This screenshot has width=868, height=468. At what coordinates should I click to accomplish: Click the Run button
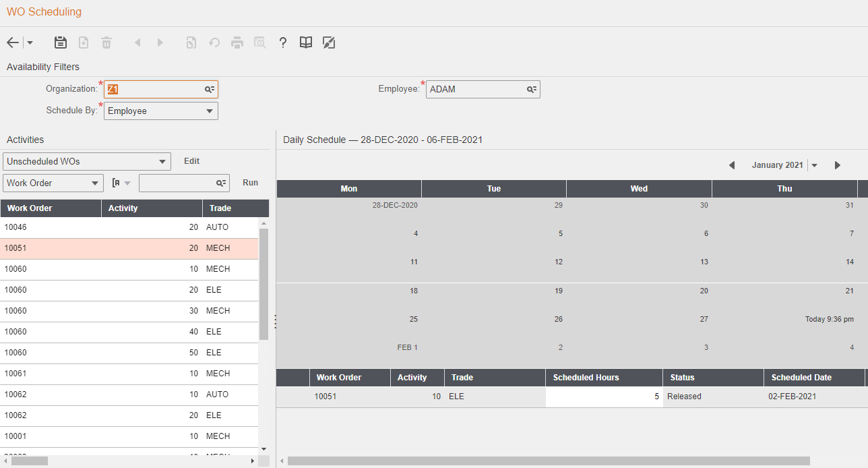[x=251, y=183]
